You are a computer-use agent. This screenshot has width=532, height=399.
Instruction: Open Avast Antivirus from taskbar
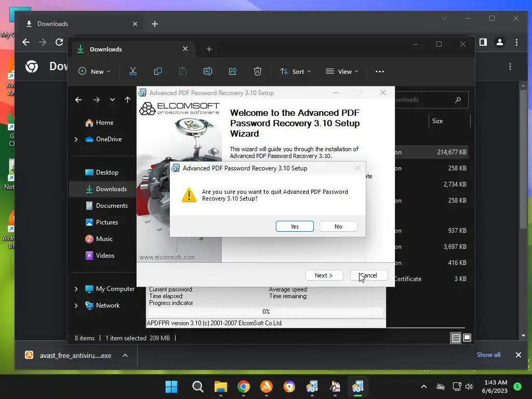click(267, 387)
